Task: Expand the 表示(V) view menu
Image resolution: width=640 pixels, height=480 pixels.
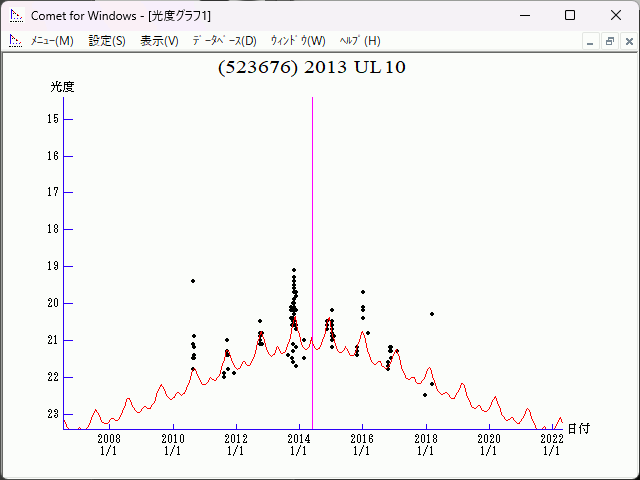Action: 159,41
